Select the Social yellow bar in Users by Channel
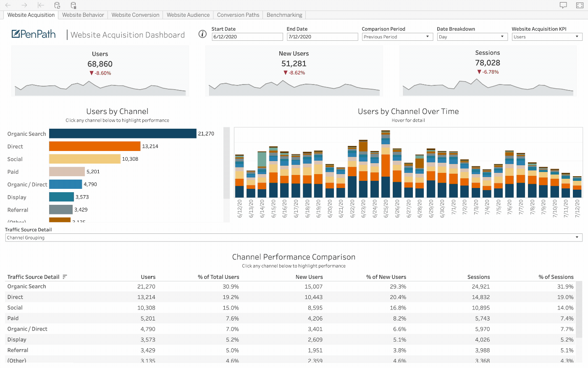 click(85, 159)
